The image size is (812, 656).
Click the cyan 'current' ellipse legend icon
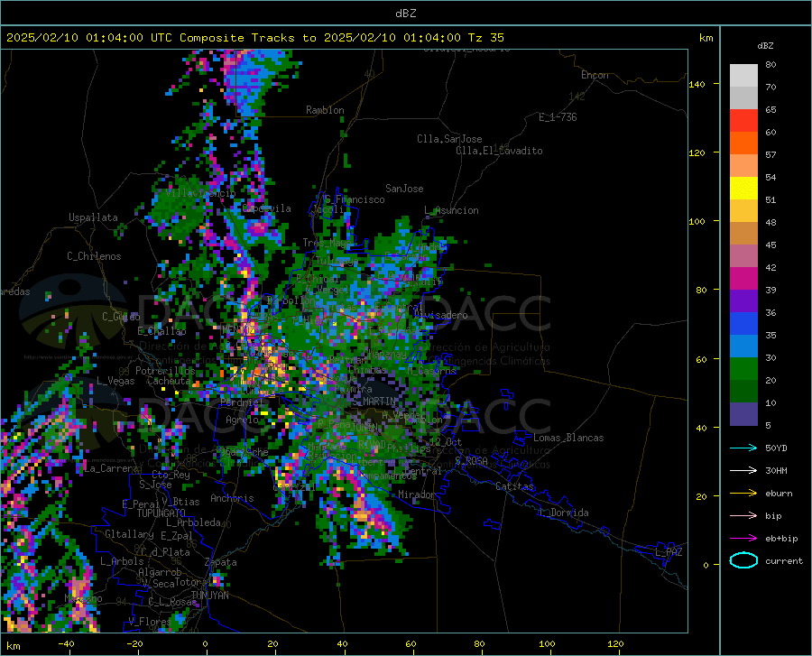[743, 560]
